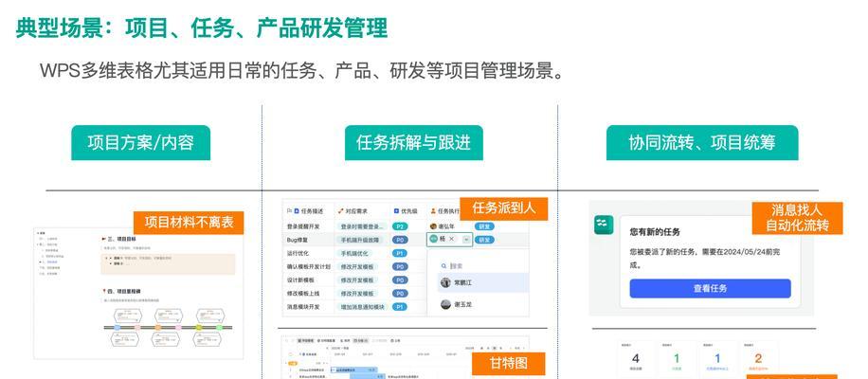
Task: Click the P1 pill in 运行优化 row
Action: pyautogui.click(x=400, y=253)
